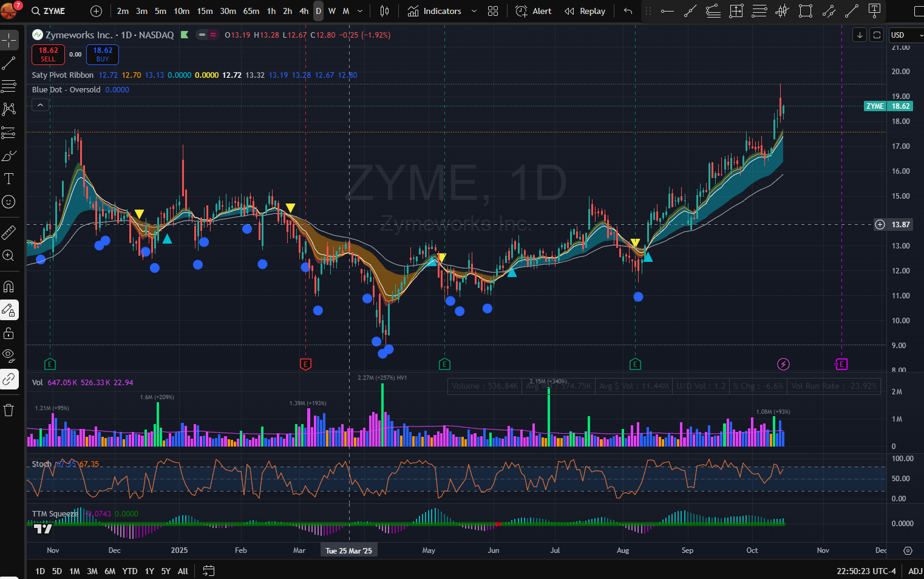Set the date range to All
The width and height of the screenshot is (924, 579).
(x=183, y=571)
